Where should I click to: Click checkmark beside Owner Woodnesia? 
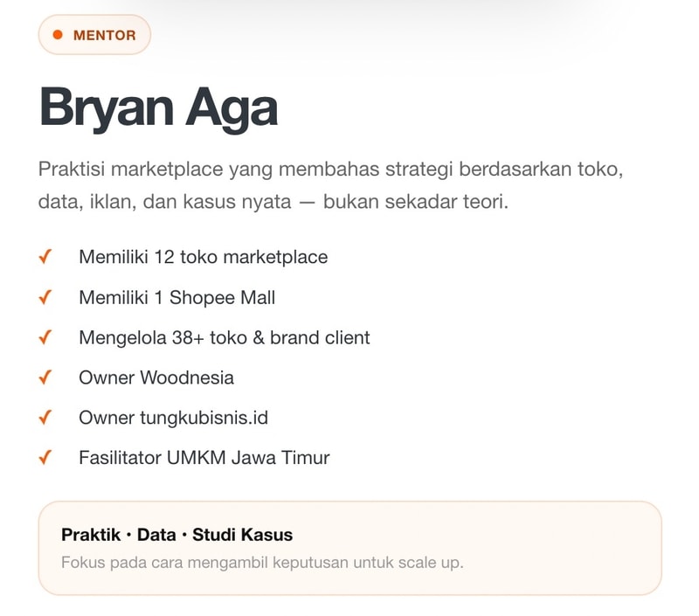pos(45,377)
